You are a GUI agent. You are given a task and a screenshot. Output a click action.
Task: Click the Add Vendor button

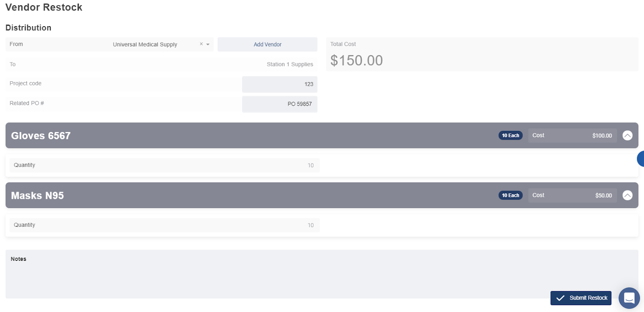coord(267,44)
